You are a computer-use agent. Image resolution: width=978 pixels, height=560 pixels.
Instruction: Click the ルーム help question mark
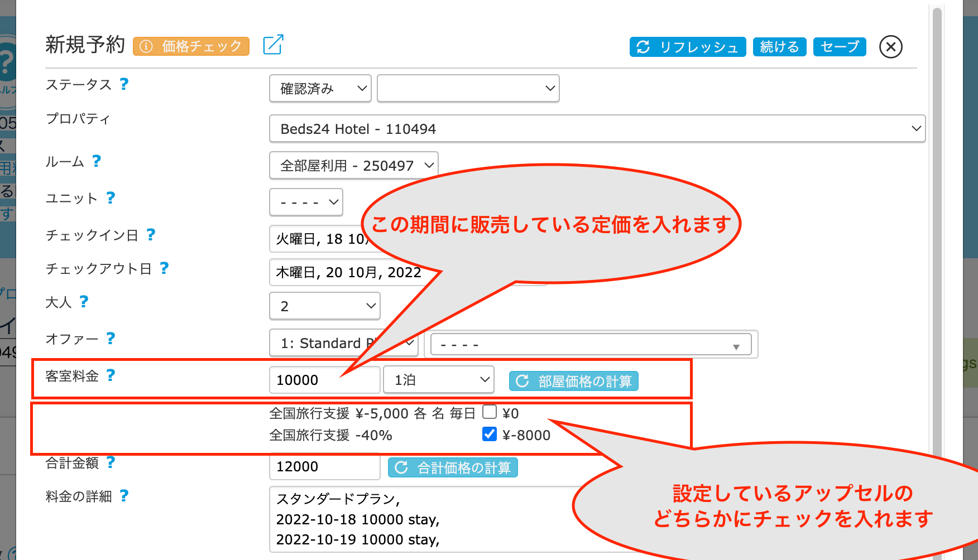[x=97, y=161]
